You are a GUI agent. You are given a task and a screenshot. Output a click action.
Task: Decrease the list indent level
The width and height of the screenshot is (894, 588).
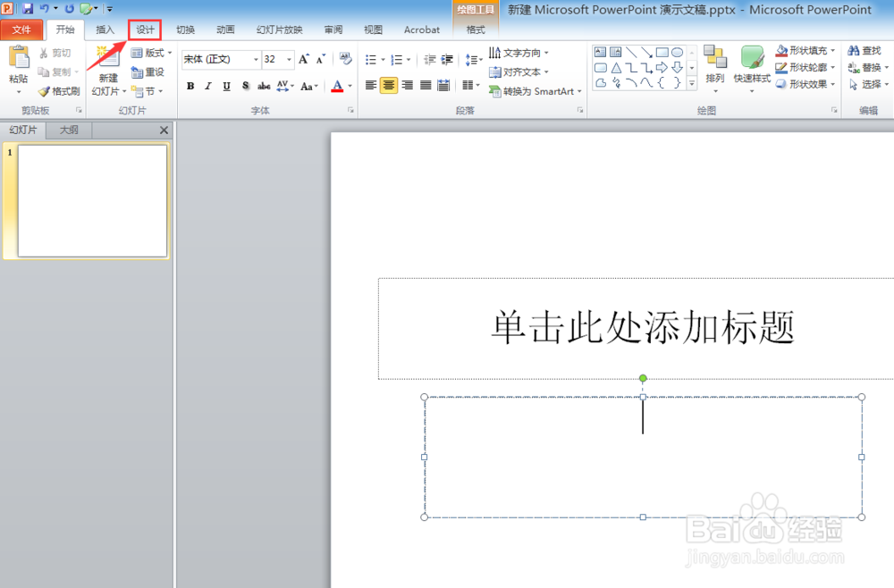(430, 60)
